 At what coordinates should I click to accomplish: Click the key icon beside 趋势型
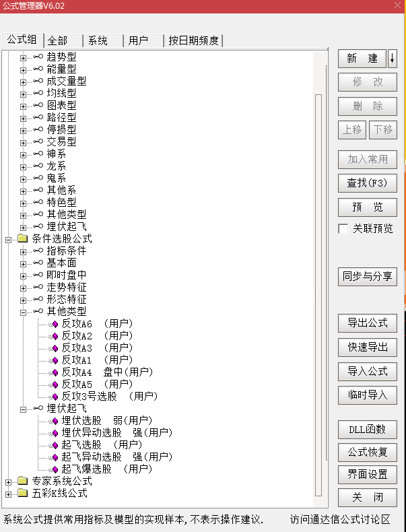point(38,57)
